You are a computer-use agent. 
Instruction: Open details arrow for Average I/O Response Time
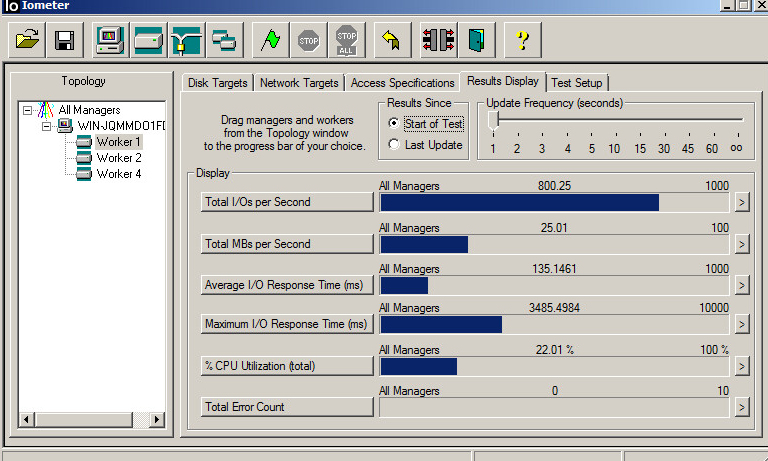(742, 285)
